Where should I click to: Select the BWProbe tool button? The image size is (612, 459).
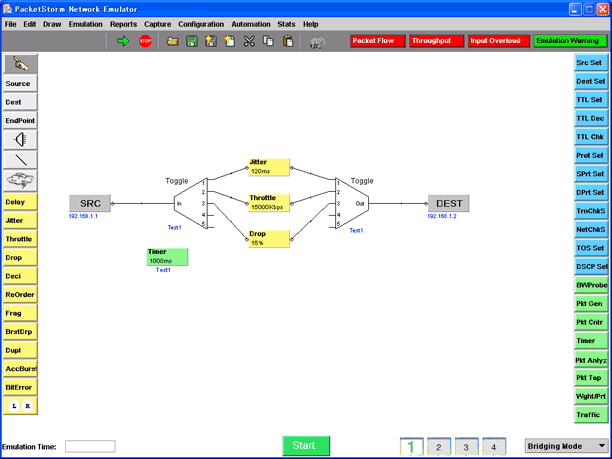point(591,285)
